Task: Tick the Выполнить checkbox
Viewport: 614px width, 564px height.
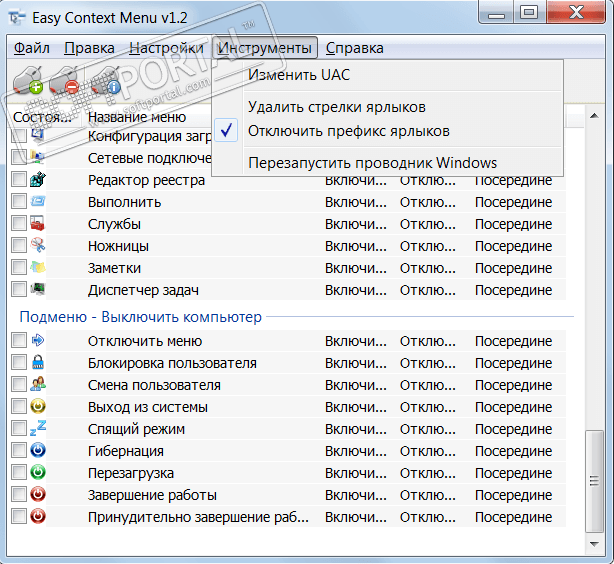Action: point(19,201)
